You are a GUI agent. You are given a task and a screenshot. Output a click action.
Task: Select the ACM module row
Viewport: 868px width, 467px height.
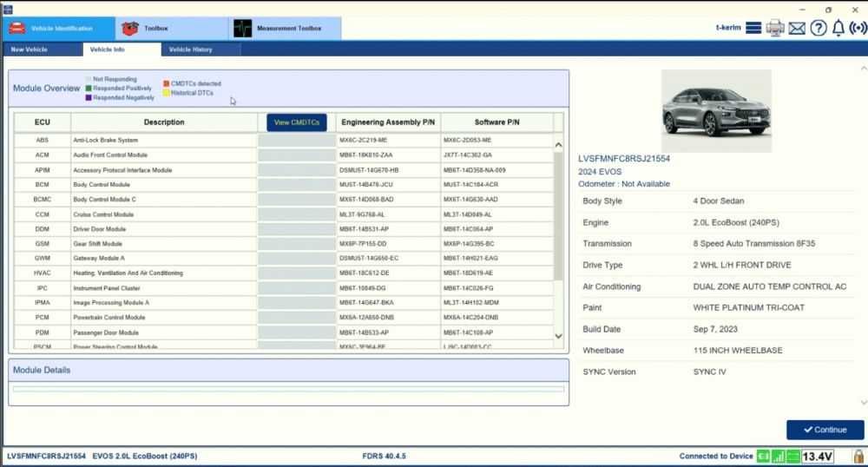[284, 155]
